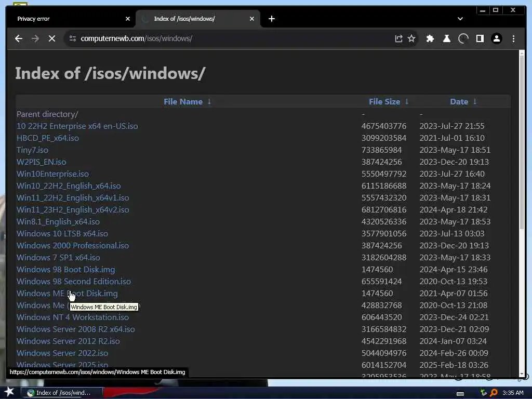
Task: Open a new tab
Action: pos(271,19)
